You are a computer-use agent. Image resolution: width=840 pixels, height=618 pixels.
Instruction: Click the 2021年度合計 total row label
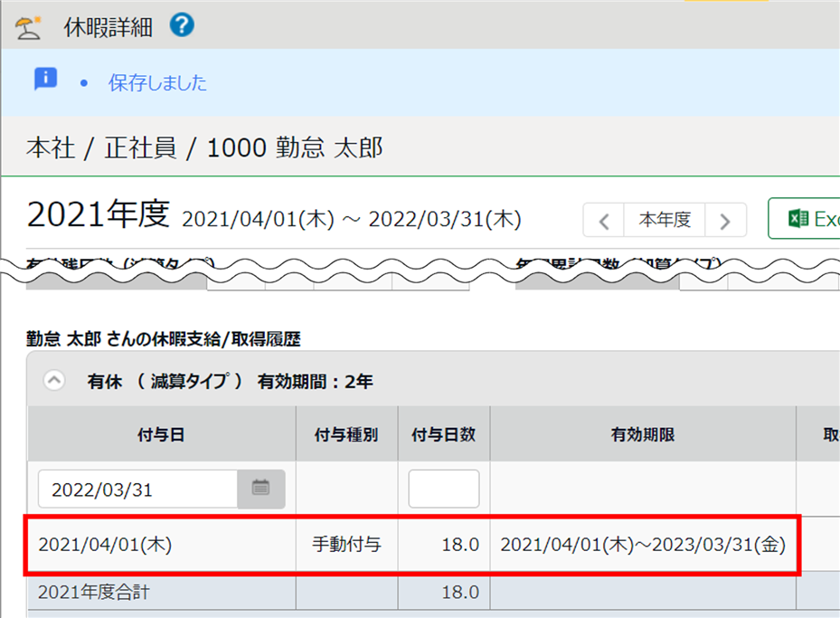tap(93, 593)
